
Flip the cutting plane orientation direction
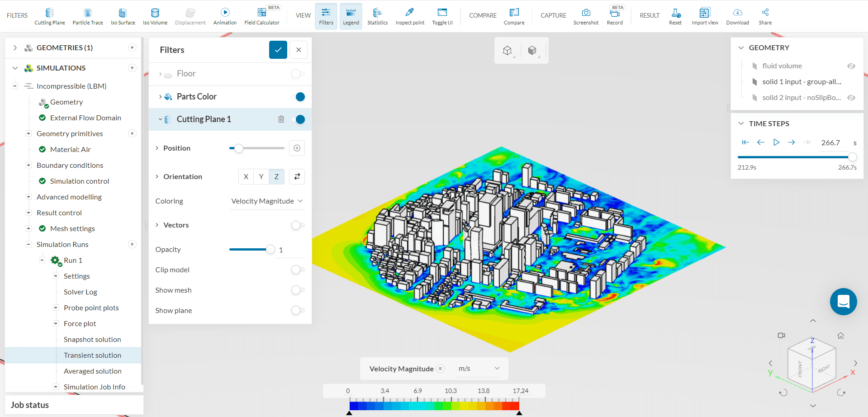(297, 176)
